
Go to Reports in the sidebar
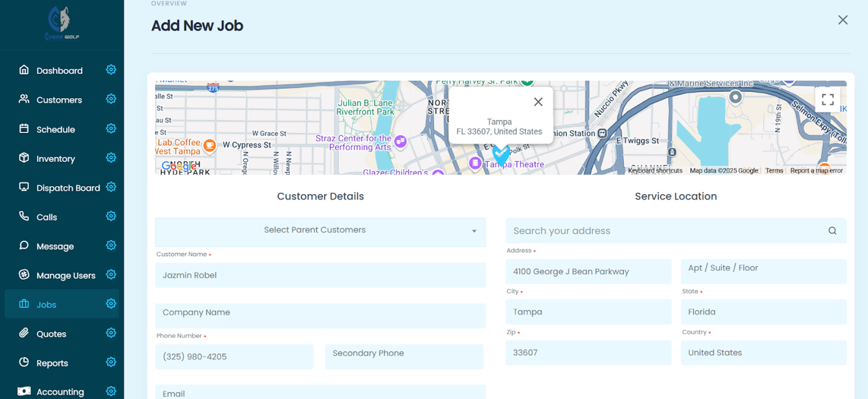(x=52, y=363)
